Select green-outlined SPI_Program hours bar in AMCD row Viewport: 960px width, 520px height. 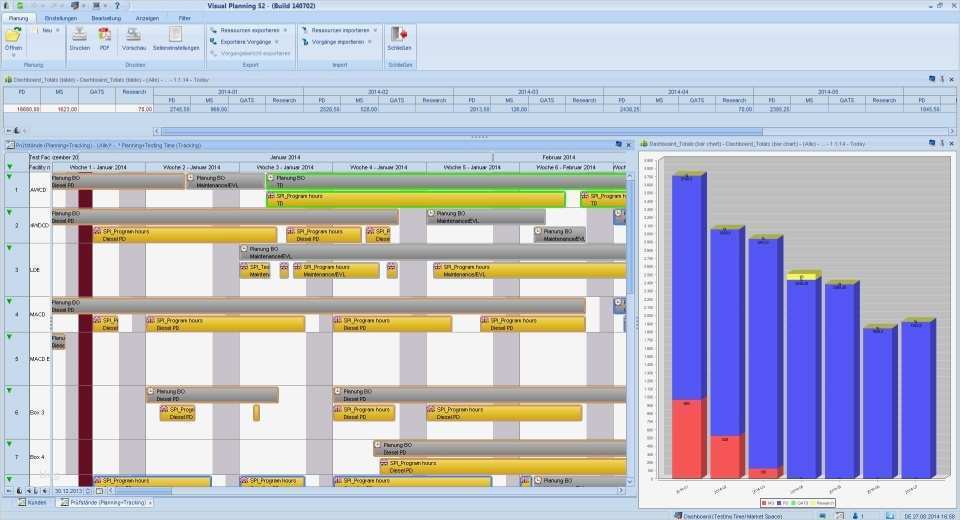pyautogui.click(x=416, y=199)
